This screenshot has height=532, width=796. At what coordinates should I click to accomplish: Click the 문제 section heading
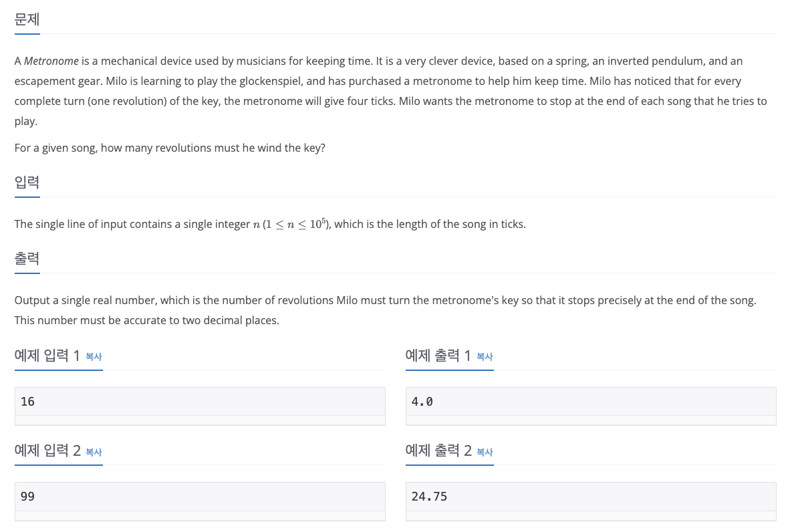(x=27, y=20)
